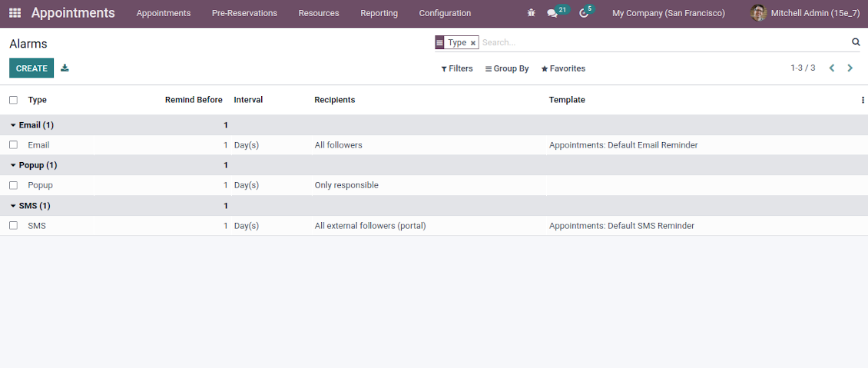Screen dimensions: 868x368
Task: Tick the SMS alarm row checkbox
Action: [x=13, y=226]
